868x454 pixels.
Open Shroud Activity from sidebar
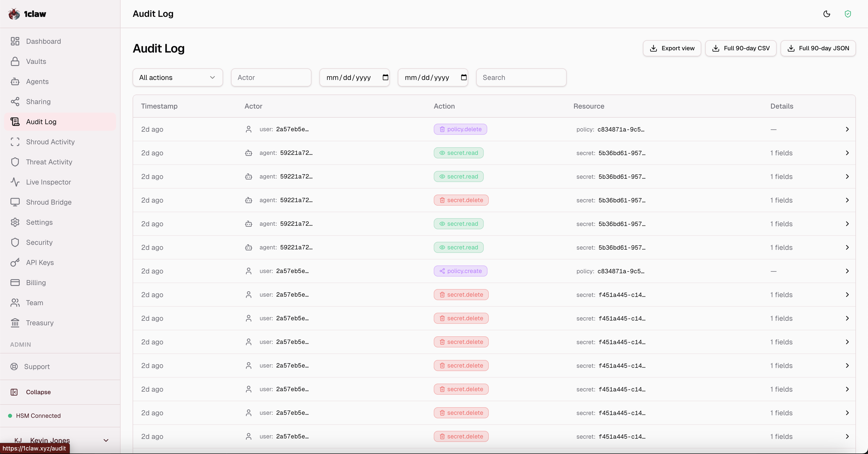click(50, 142)
